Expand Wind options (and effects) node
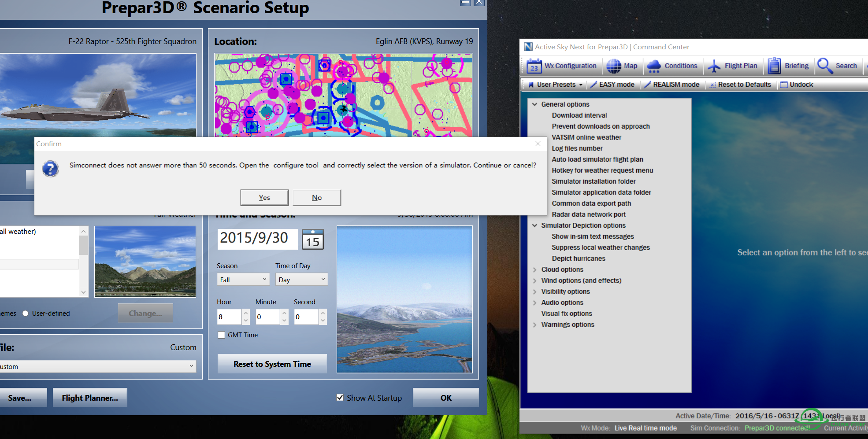This screenshot has height=439, width=868. 534,280
